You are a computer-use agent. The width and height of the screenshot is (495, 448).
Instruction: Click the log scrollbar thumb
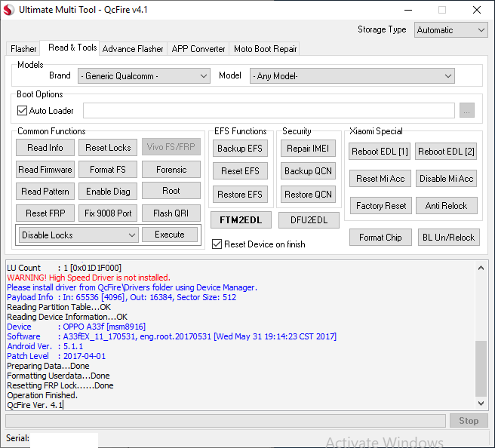point(481,369)
